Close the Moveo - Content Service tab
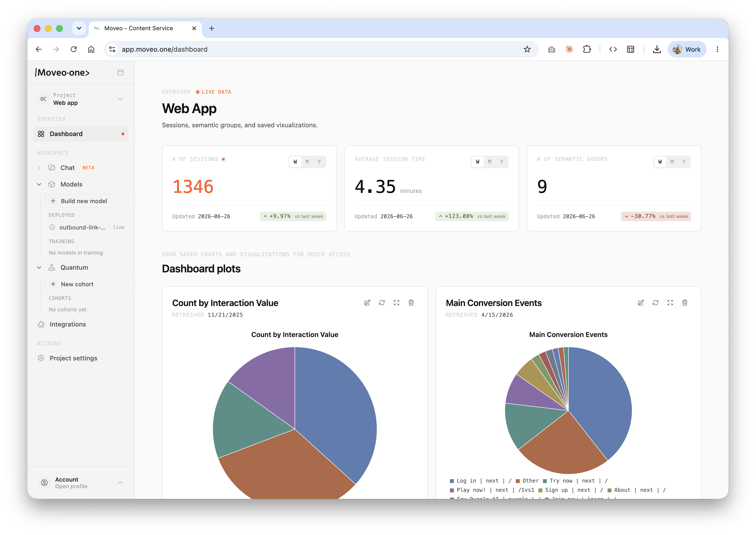The height and width of the screenshot is (535, 756). coord(194,28)
